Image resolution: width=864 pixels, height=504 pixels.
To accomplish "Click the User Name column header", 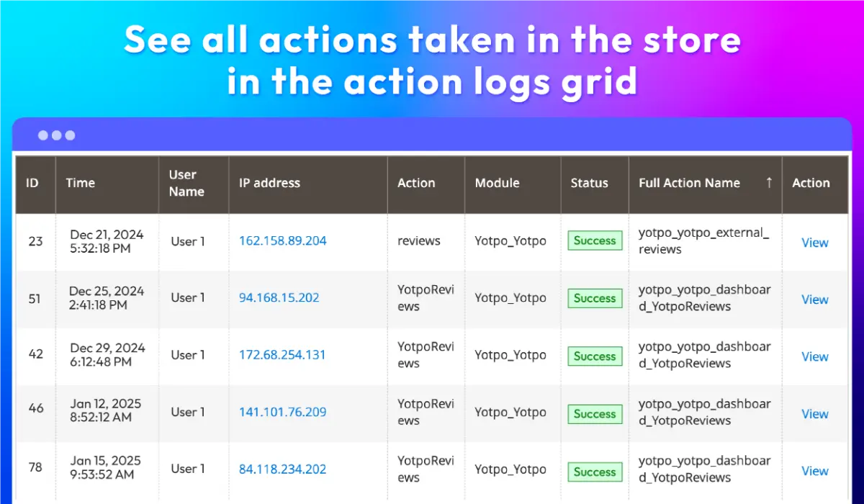I will coord(186,183).
